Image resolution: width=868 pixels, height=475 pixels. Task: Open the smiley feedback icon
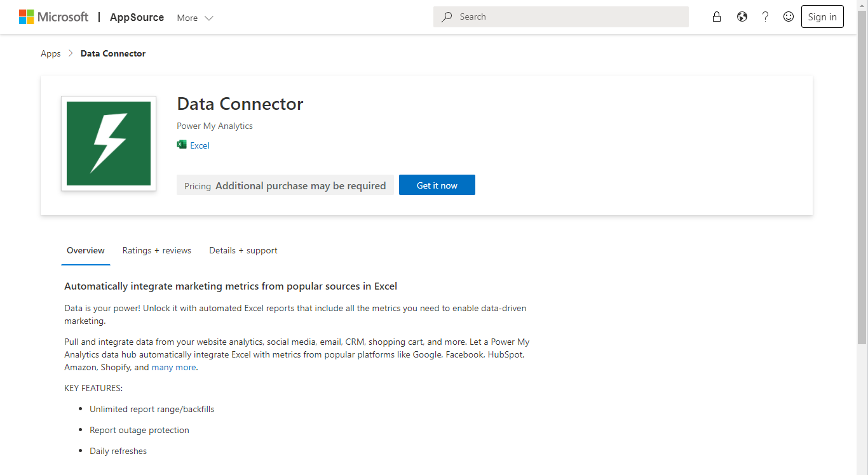coord(789,17)
